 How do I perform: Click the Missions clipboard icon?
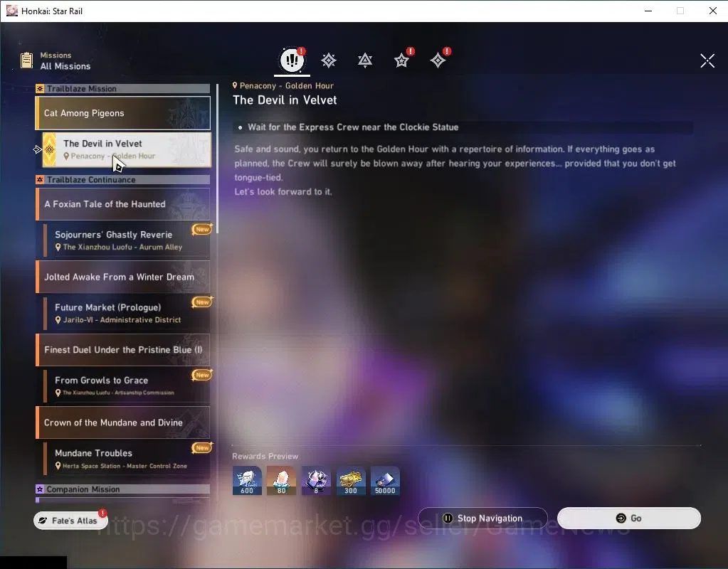[x=27, y=60]
